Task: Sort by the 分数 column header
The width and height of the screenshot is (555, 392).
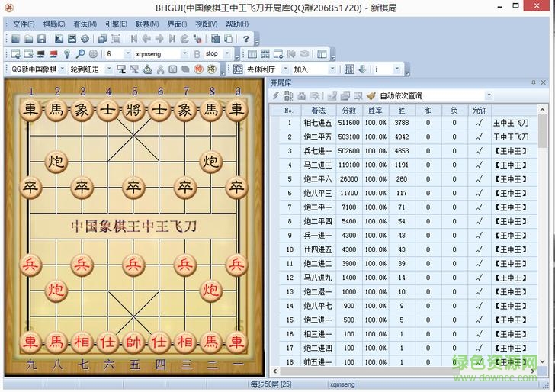Action: click(349, 111)
